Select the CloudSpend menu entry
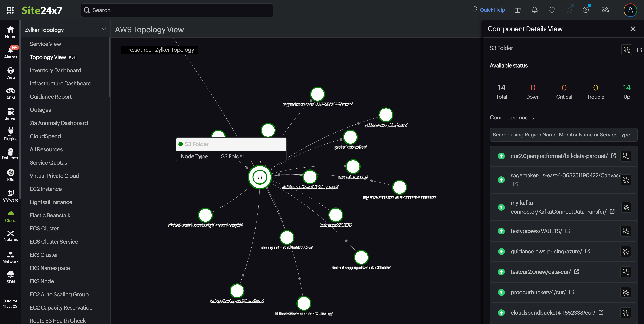This screenshot has width=644, height=324. click(45, 136)
